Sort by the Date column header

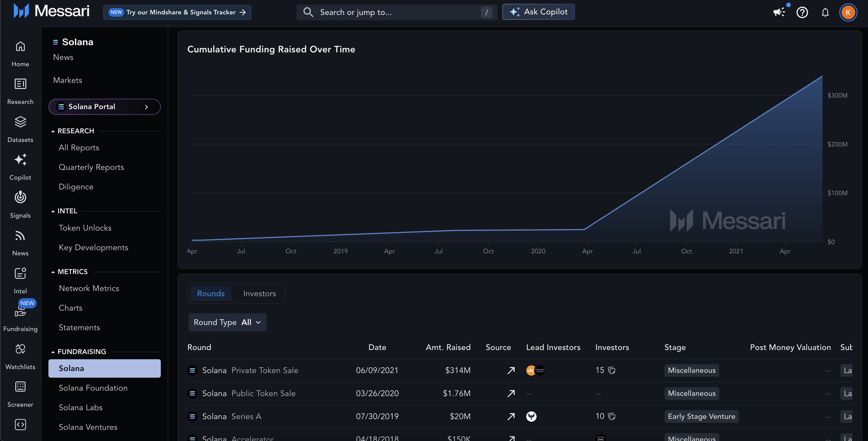coord(377,347)
